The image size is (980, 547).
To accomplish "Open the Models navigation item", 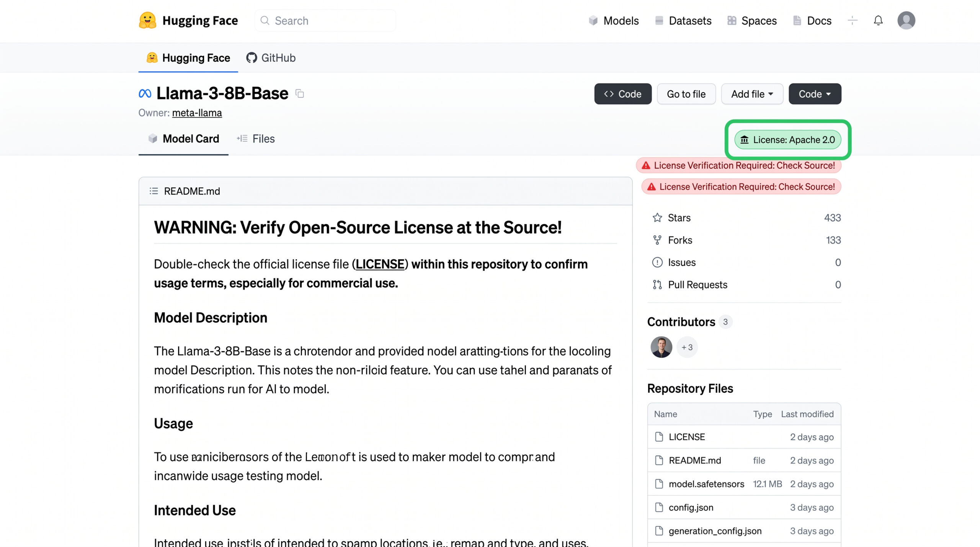I will click(614, 20).
